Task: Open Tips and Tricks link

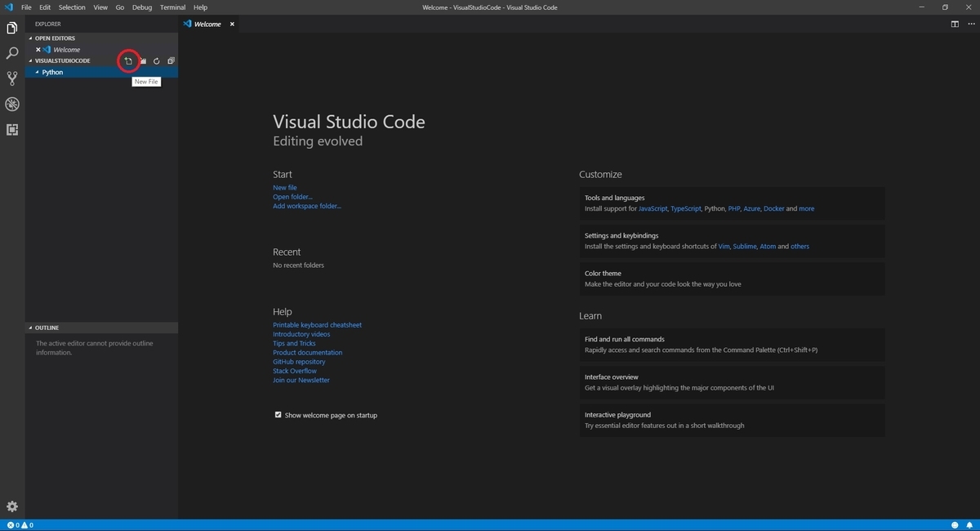Action: [294, 343]
